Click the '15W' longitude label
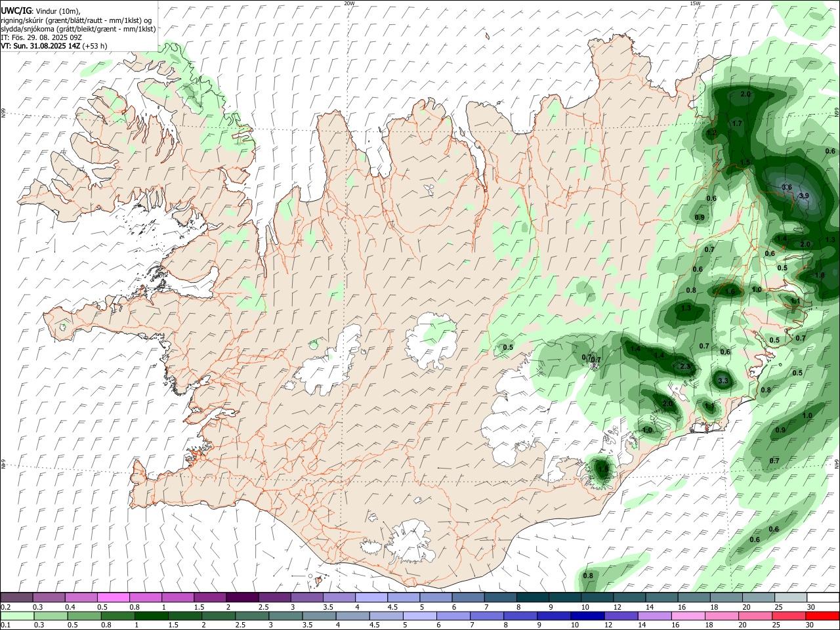Image resolution: width=840 pixels, height=630 pixels. pos(695,3)
